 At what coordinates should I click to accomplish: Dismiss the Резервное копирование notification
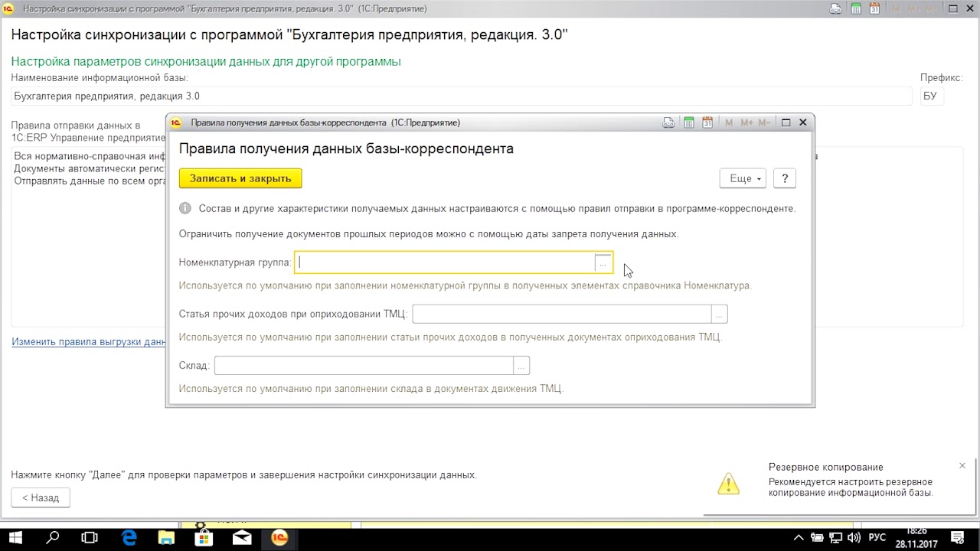point(962,465)
